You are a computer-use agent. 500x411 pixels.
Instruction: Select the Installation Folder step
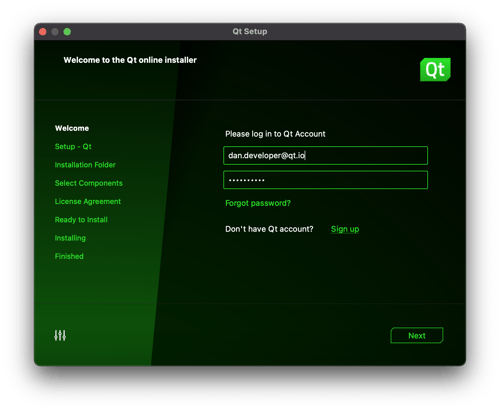(85, 165)
